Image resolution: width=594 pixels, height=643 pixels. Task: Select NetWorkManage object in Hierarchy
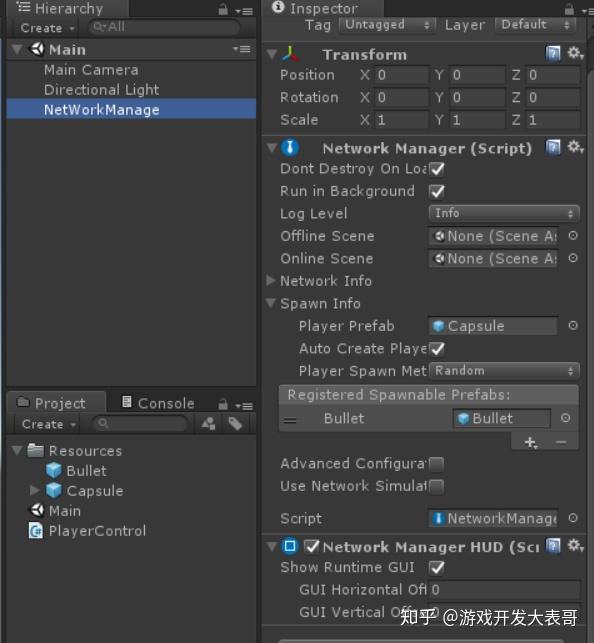pos(131,109)
